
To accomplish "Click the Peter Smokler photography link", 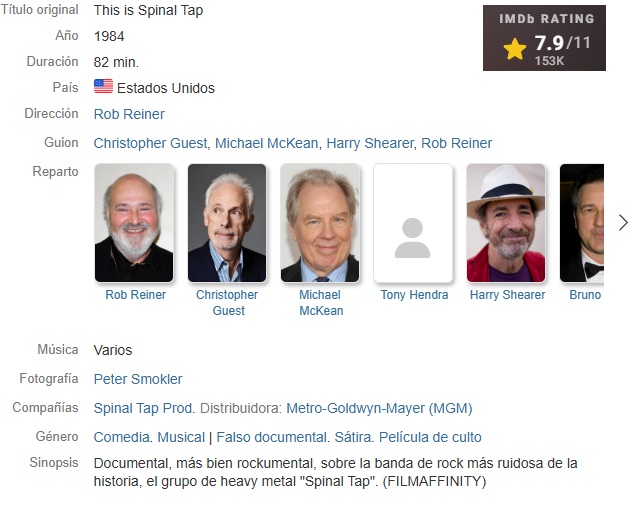I will (x=138, y=379).
